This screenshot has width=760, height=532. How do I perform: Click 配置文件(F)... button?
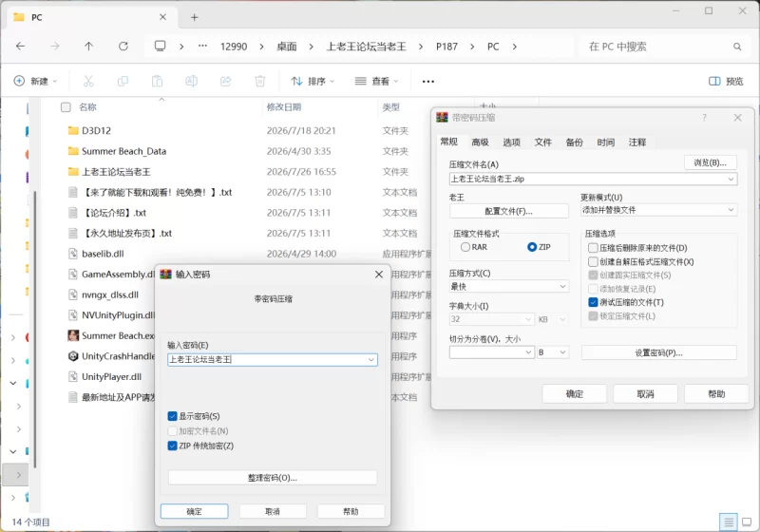[509, 211]
